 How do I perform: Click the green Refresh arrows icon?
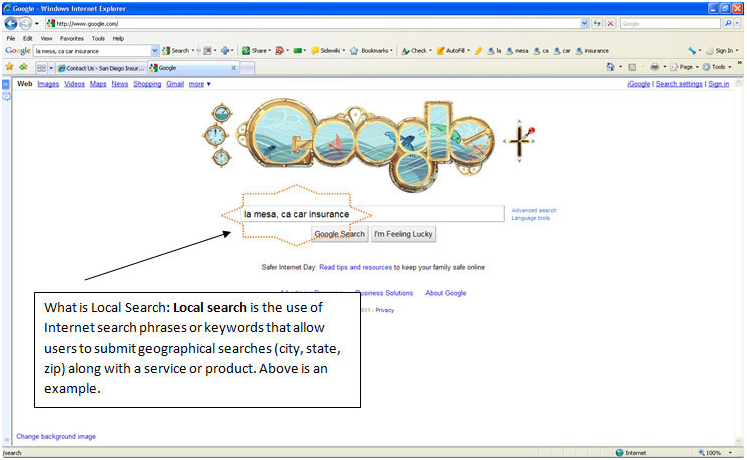click(597, 23)
